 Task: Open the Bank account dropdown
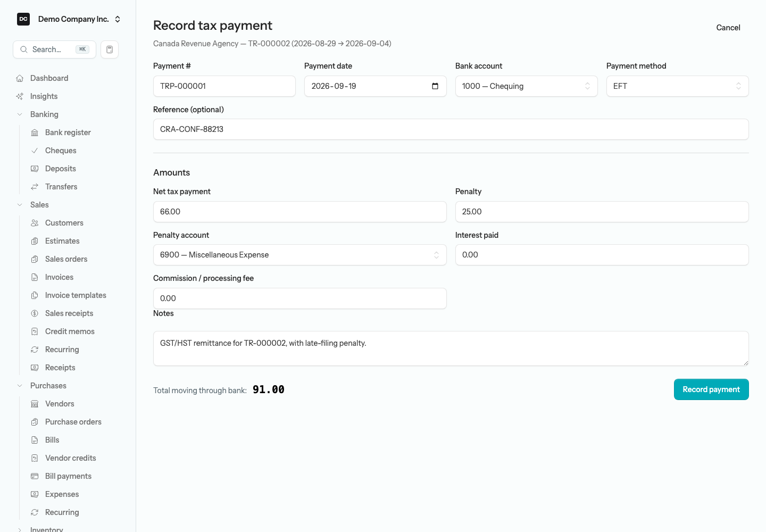[x=527, y=86]
